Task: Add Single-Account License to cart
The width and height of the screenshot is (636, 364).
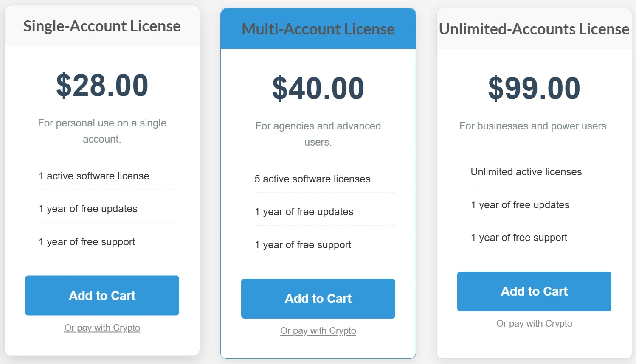Action: tap(102, 295)
